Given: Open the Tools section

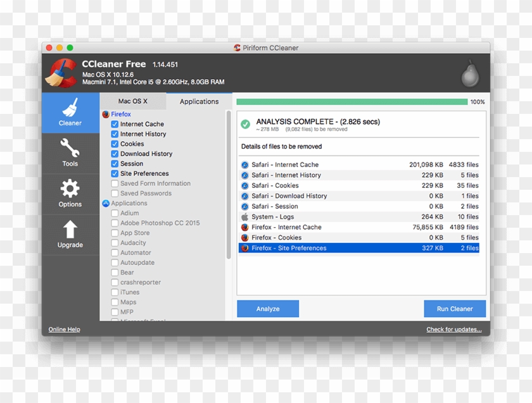Looking at the screenshot, I should [x=70, y=153].
